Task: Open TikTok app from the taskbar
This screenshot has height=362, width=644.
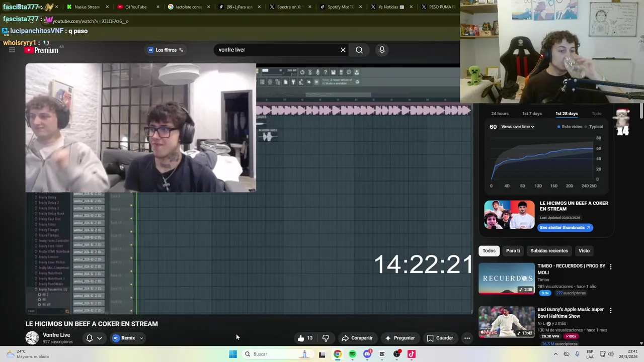Action: click(412, 354)
